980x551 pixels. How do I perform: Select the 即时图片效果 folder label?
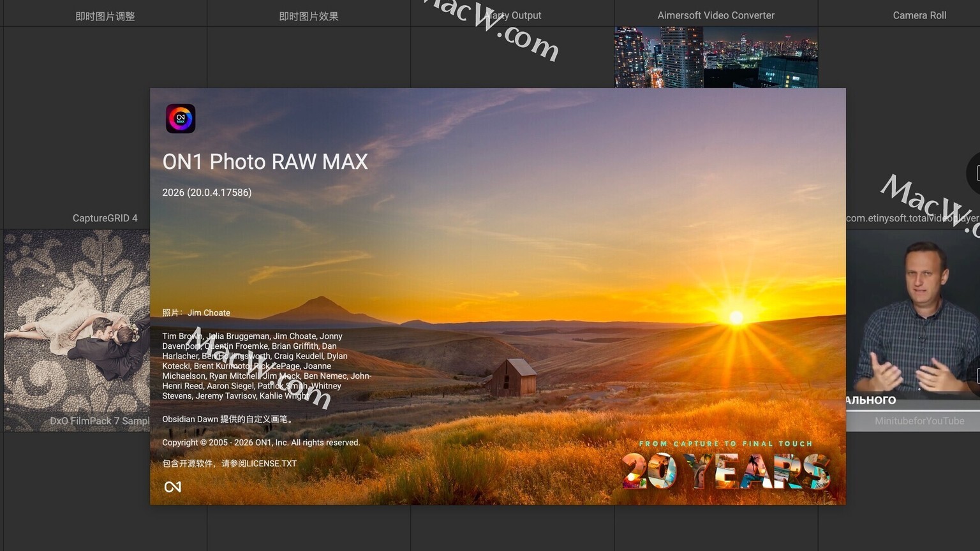click(x=309, y=16)
